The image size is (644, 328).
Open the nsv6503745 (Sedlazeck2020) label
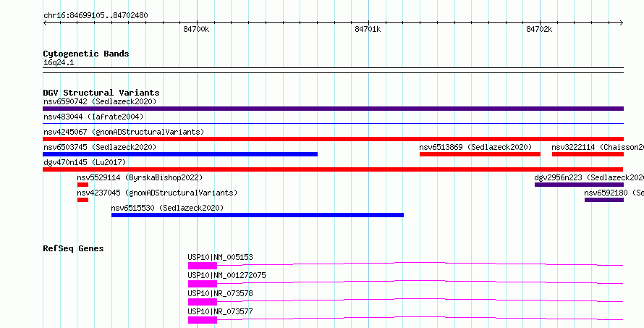point(100,147)
